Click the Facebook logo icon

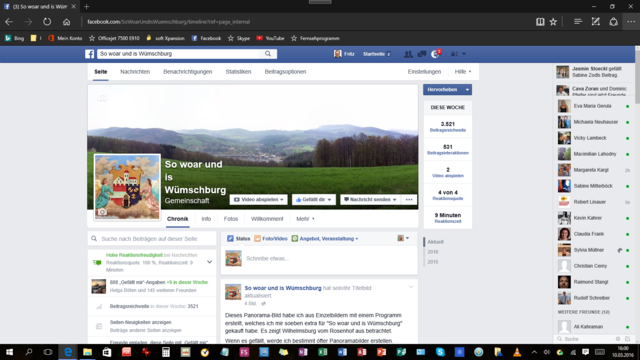89,54
